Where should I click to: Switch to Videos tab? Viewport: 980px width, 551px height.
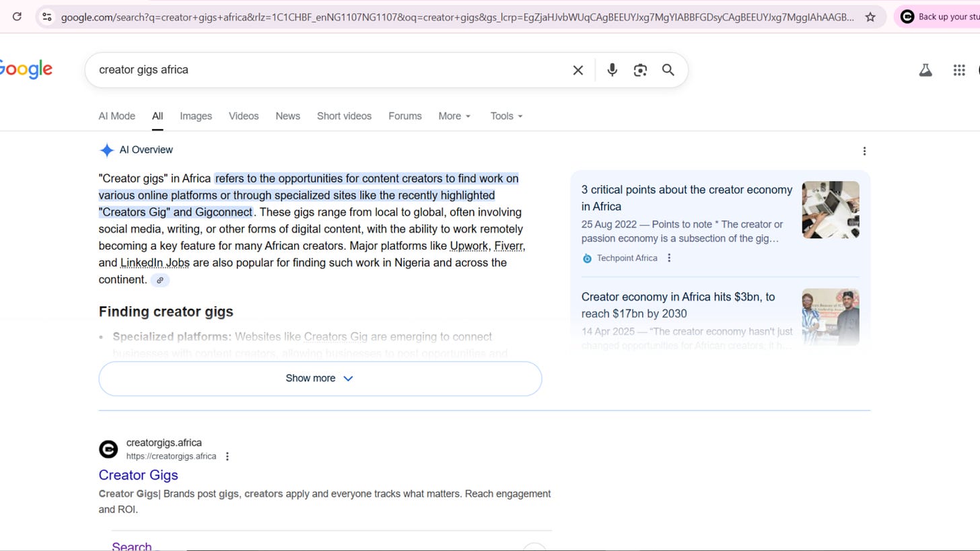tap(244, 116)
